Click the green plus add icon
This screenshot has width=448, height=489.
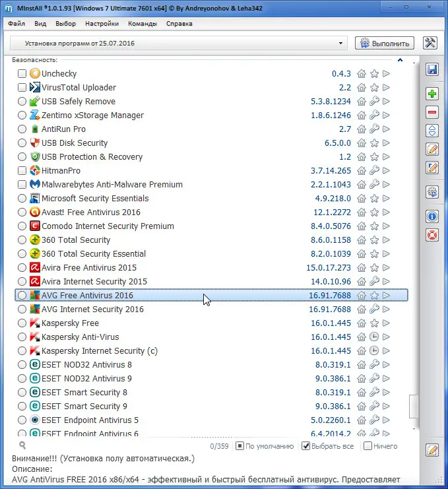pos(432,94)
